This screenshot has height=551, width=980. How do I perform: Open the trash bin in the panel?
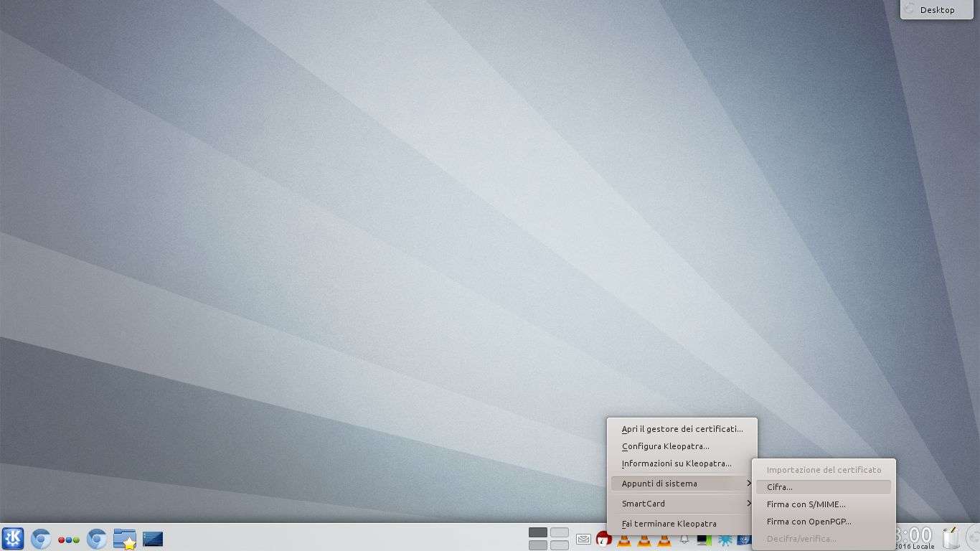click(951, 538)
